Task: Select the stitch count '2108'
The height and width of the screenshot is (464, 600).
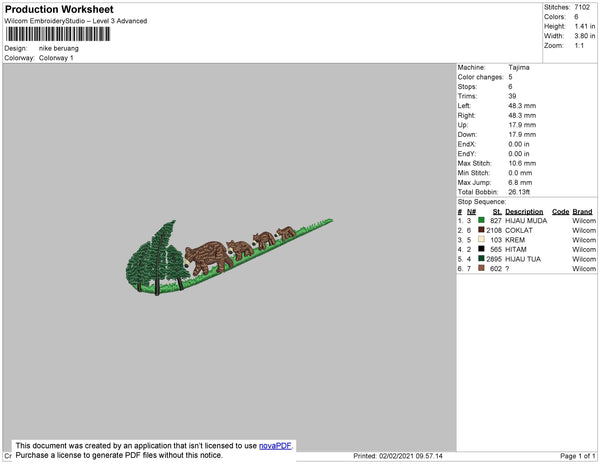Action: pyautogui.click(x=494, y=230)
